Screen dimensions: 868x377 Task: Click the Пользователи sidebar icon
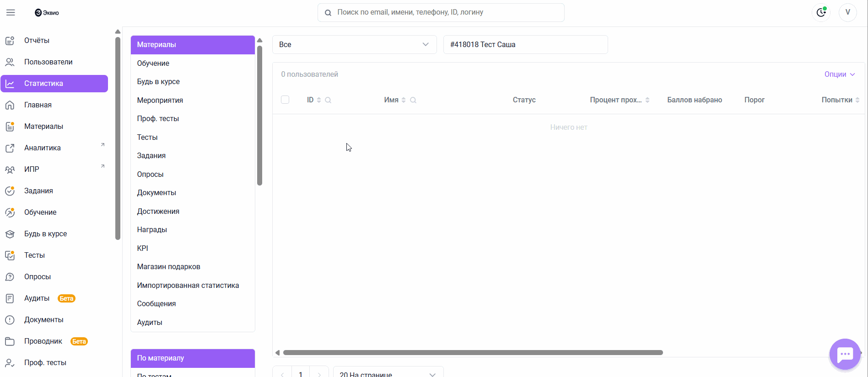10,62
